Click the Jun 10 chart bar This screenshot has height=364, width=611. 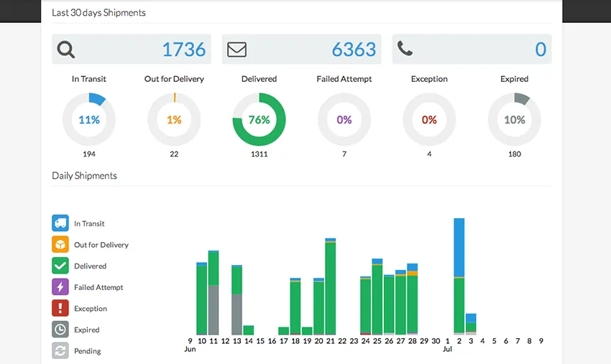click(x=202, y=299)
